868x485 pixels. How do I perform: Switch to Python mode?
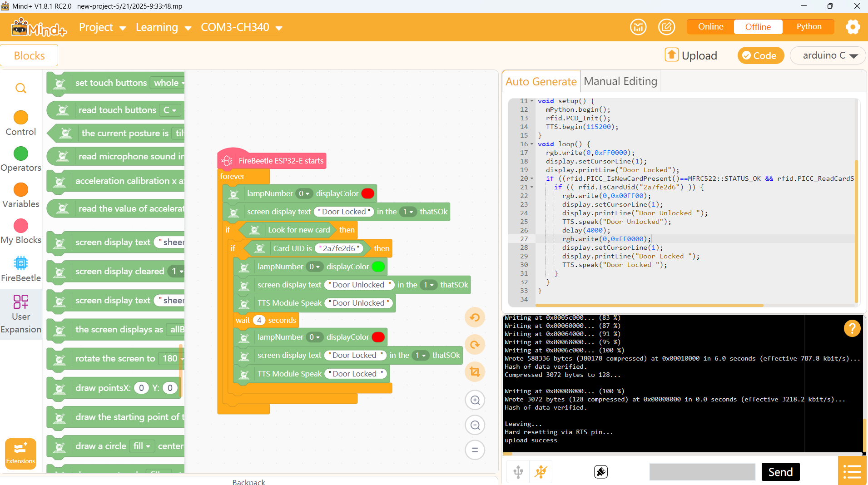coord(808,27)
